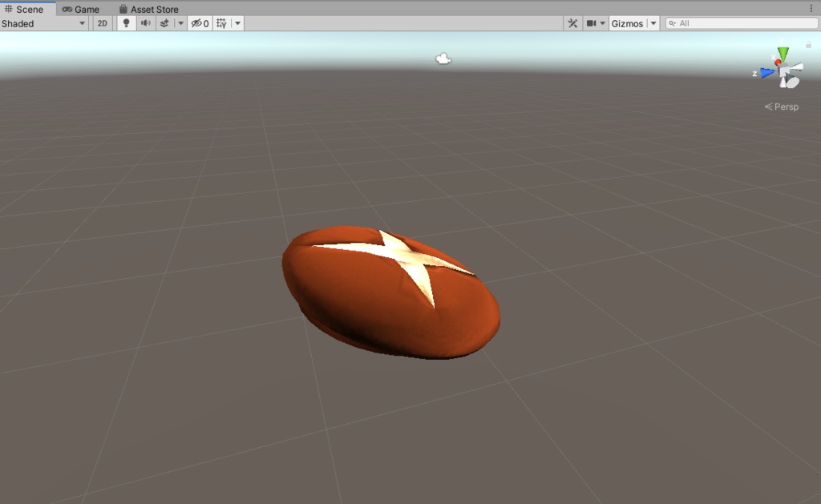Click the search magnifier icon

[x=673, y=23]
